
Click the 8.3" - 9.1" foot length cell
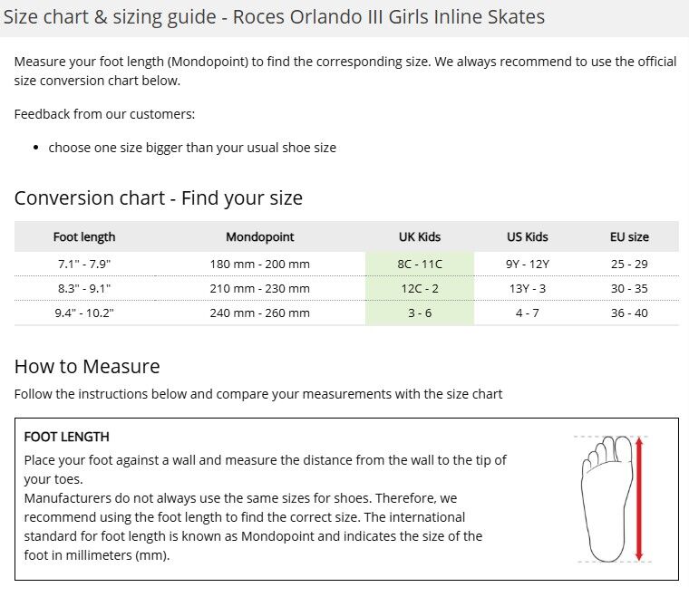coord(84,288)
